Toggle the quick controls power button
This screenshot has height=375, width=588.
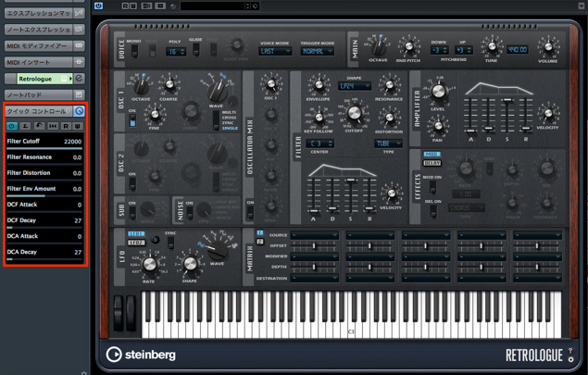tap(12, 126)
